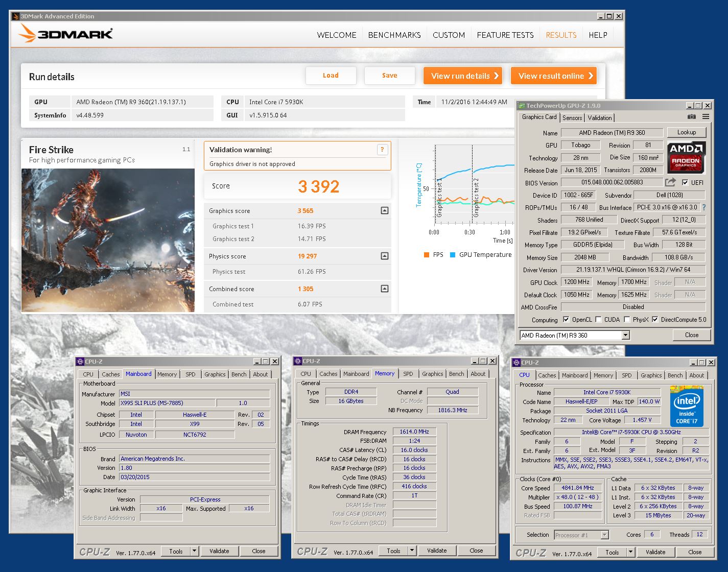The height and width of the screenshot is (572, 728).
Task: Click the Close button in GPU-Z
Action: tap(692, 335)
